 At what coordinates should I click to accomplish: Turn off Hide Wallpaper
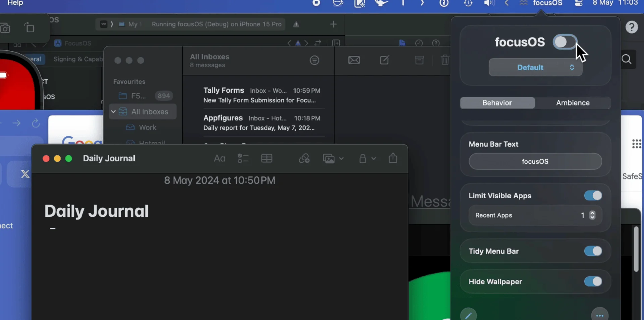tap(593, 281)
